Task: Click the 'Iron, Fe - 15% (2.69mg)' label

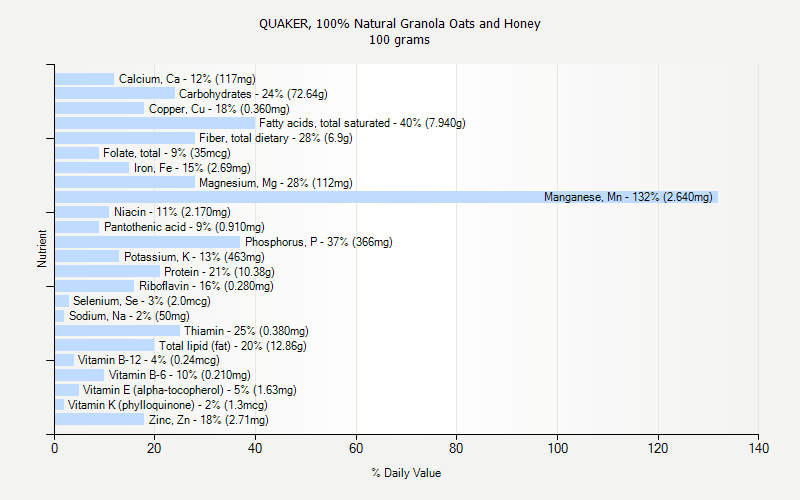Action: [192, 168]
